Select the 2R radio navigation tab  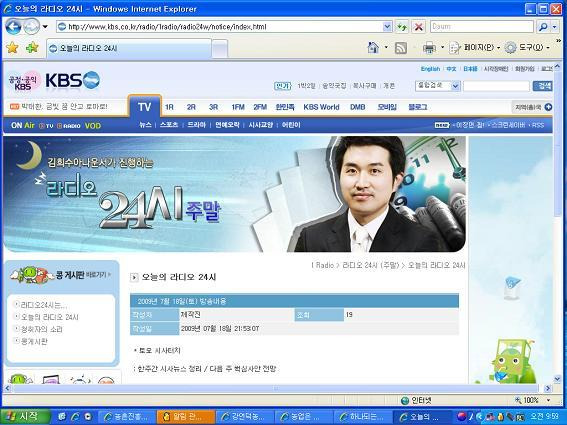coord(191,107)
